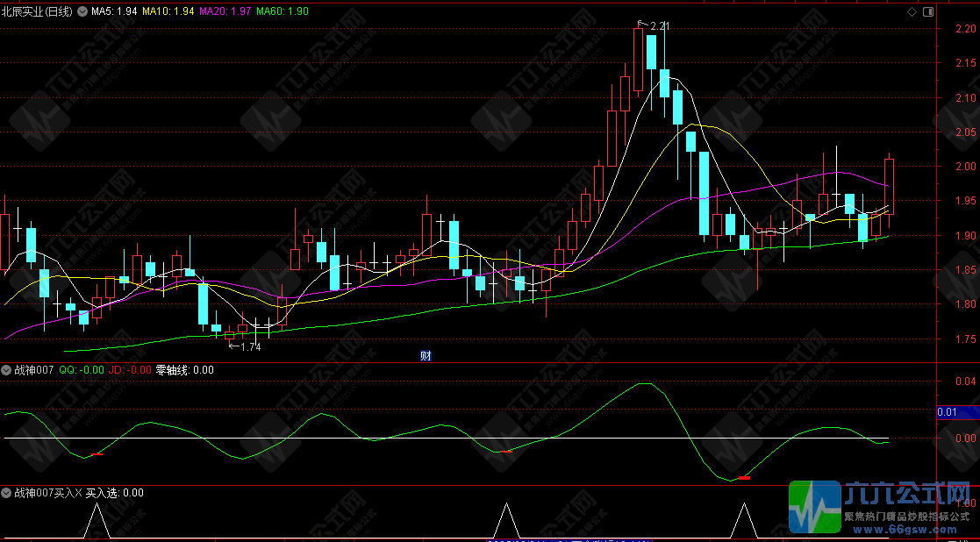
Task: Click the 1.74 low price marker
Action: point(245,346)
